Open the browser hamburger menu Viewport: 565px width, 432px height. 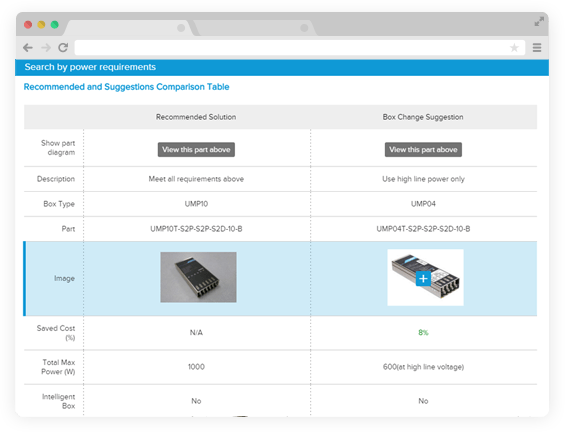click(x=537, y=48)
